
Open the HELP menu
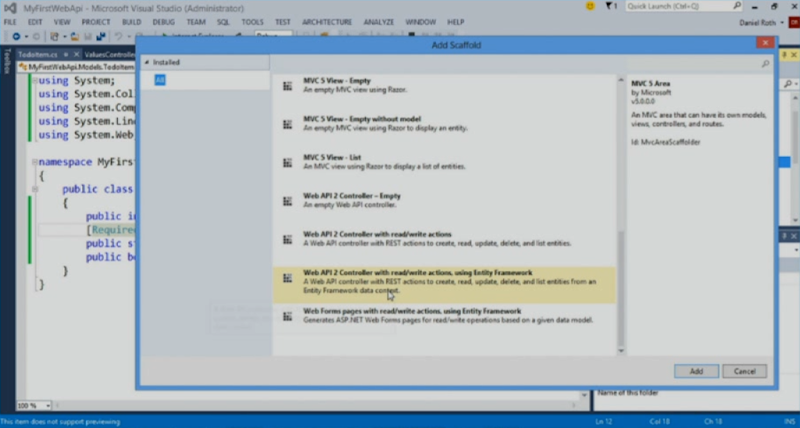456,22
